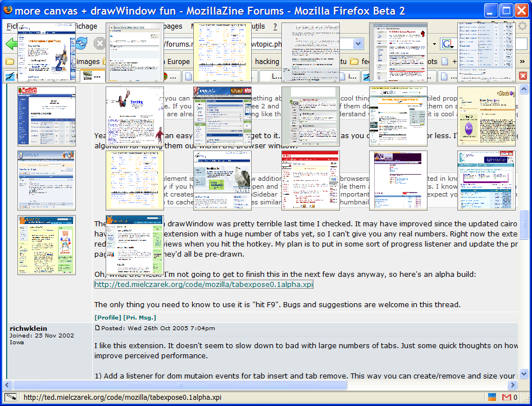Image resolution: width=532 pixels, height=406 pixels.
Task: Close the current tab with red X
Action: tap(523, 76)
